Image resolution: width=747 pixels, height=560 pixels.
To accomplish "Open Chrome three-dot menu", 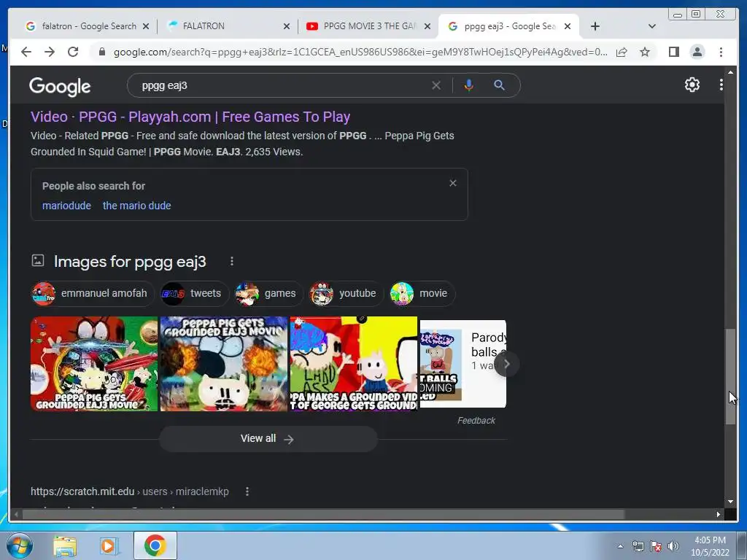I will (x=721, y=52).
